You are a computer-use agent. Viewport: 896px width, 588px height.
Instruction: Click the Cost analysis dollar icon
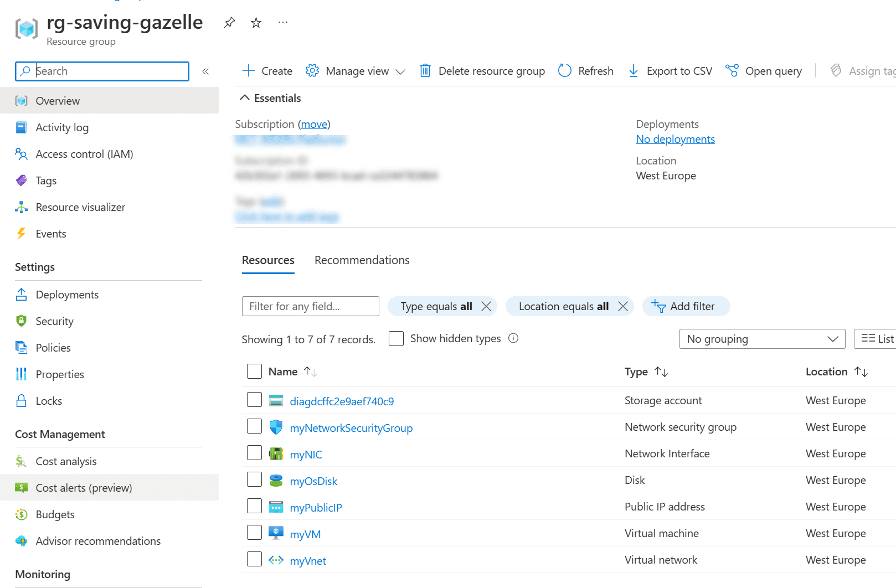click(21, 461)
